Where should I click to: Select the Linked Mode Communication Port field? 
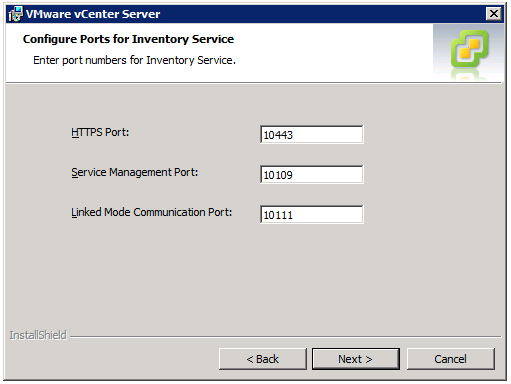(x=311, y=214)
